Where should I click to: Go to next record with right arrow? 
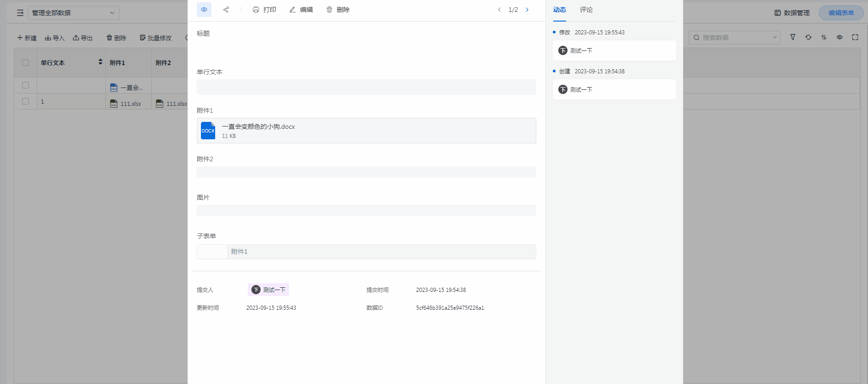[x=527, y=10]
